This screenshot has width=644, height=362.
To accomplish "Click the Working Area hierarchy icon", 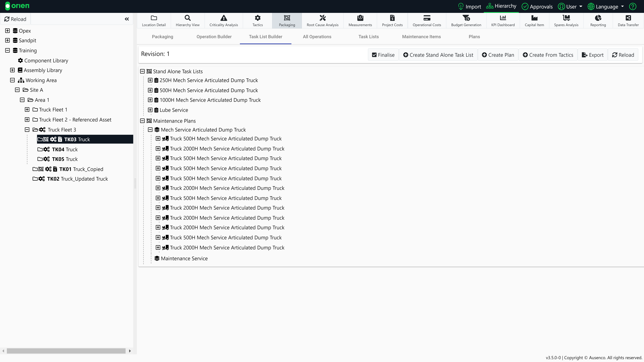I will click(x=21, y=80).
